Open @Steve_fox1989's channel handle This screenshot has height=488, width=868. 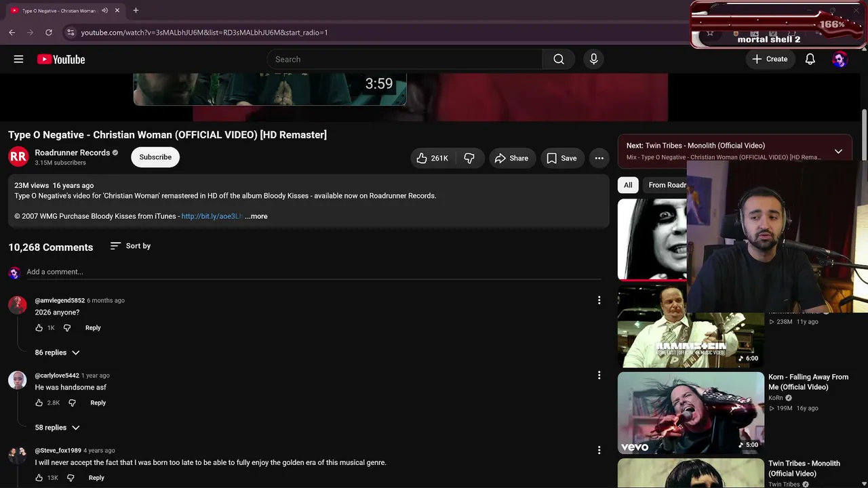point(58,450)
